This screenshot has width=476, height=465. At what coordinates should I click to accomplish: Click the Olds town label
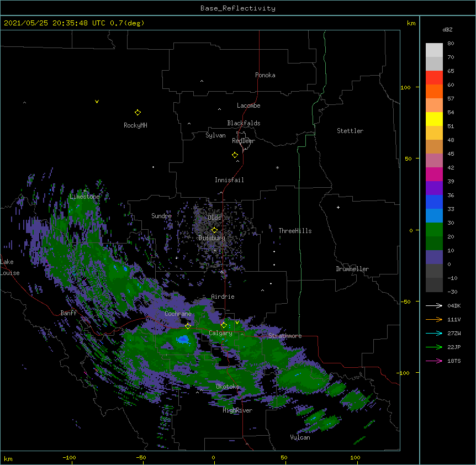(214, 218)
